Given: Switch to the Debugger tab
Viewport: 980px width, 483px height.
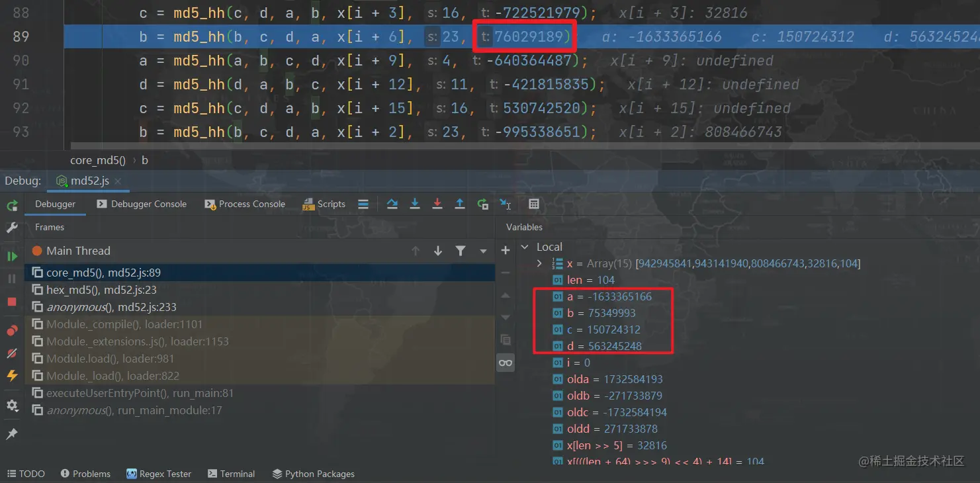Looking at the screenshot, I should pos(55,204).
